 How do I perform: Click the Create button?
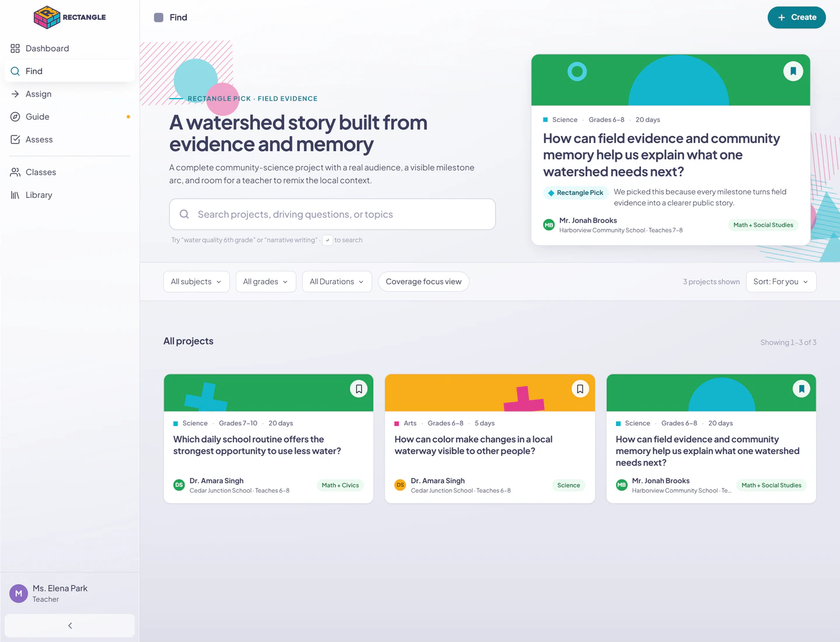pos(797,18)
